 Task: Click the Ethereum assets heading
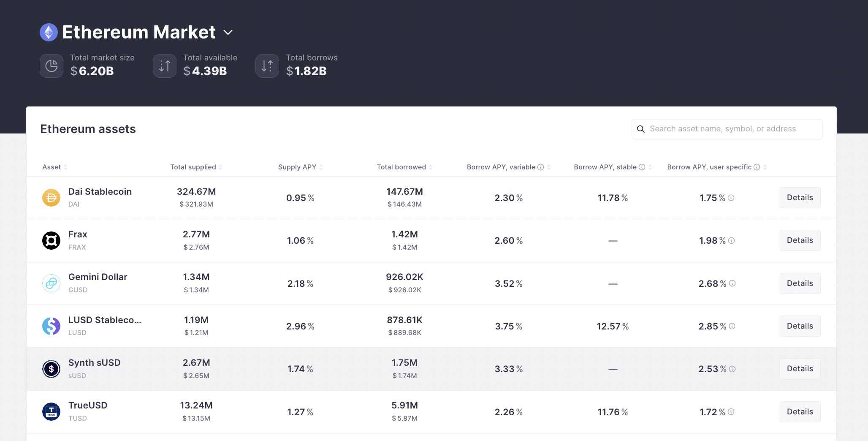(x=88, y=129)
